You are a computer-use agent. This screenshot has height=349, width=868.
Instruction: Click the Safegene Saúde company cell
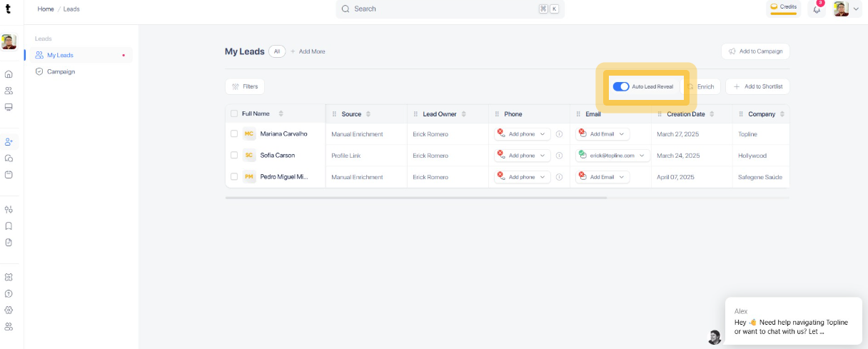(x=762, y=177)
